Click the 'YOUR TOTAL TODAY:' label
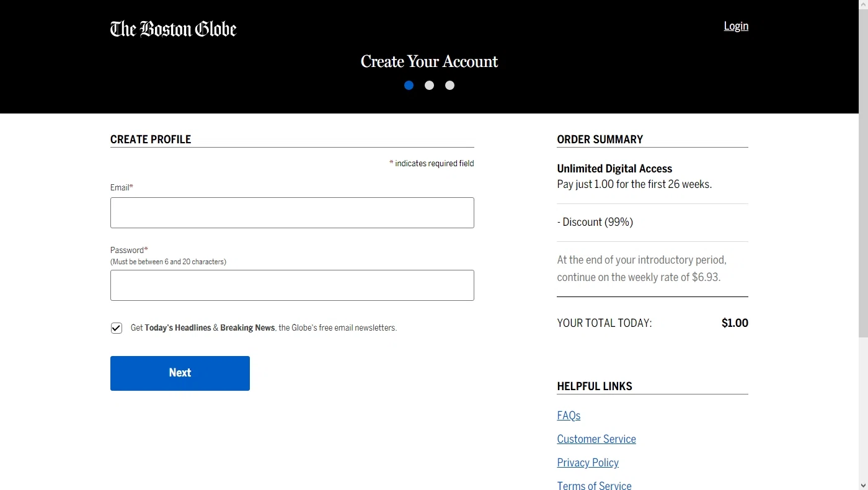 604,323
